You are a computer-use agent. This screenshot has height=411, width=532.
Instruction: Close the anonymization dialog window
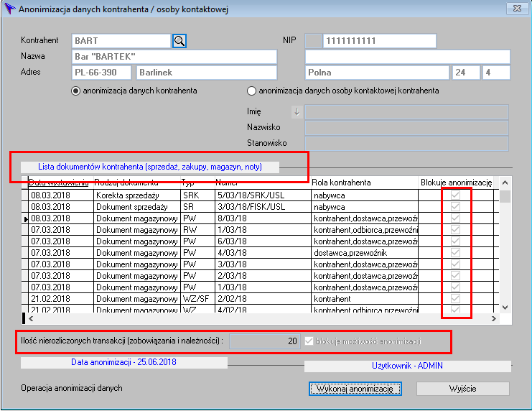point(513,9)
